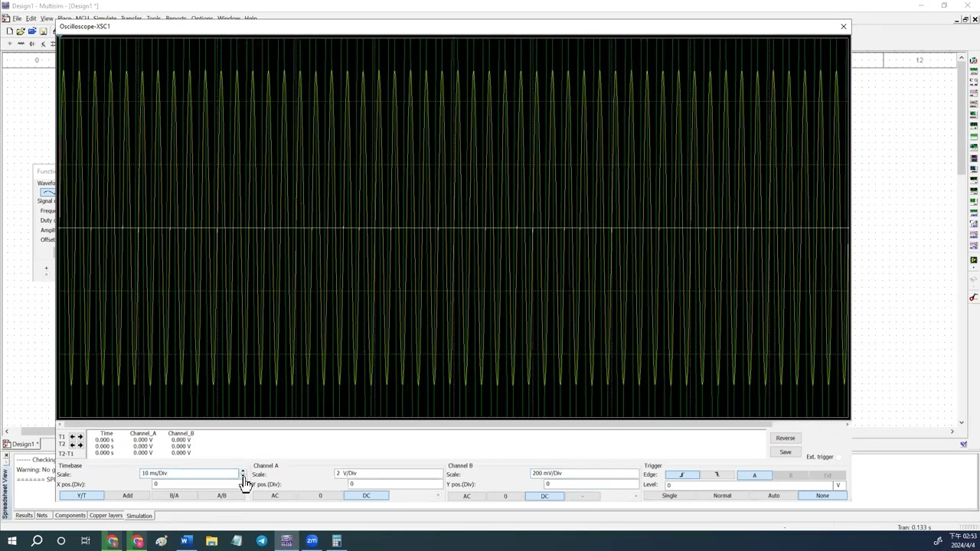The width and height of the screenshot is (980, 551).
Task: Select Y/T timebase display mode
Action: coord(81,496)
